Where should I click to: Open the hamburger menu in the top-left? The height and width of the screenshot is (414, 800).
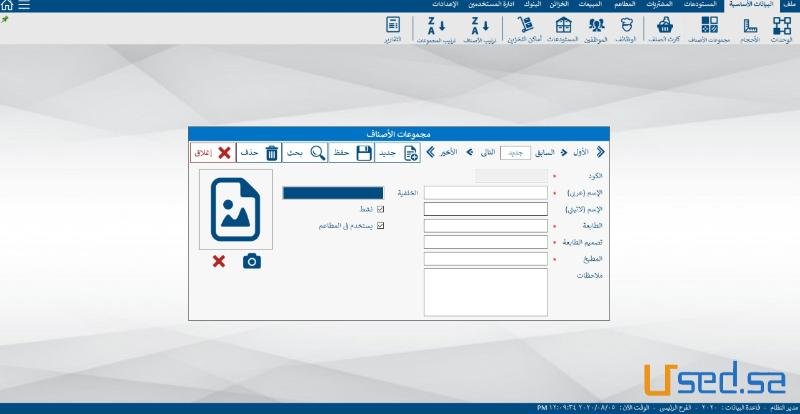click(23, 5)
